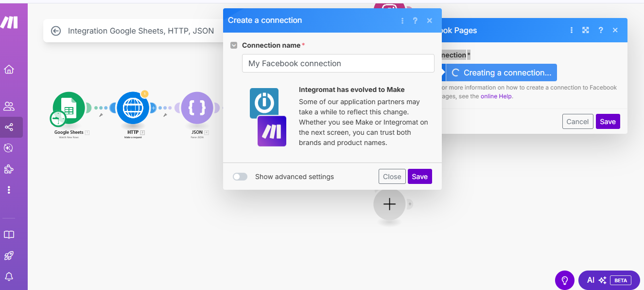This screenshot has height=290, width=644.
Task: Click the small plus beside the add module circle
Action: 410,204
